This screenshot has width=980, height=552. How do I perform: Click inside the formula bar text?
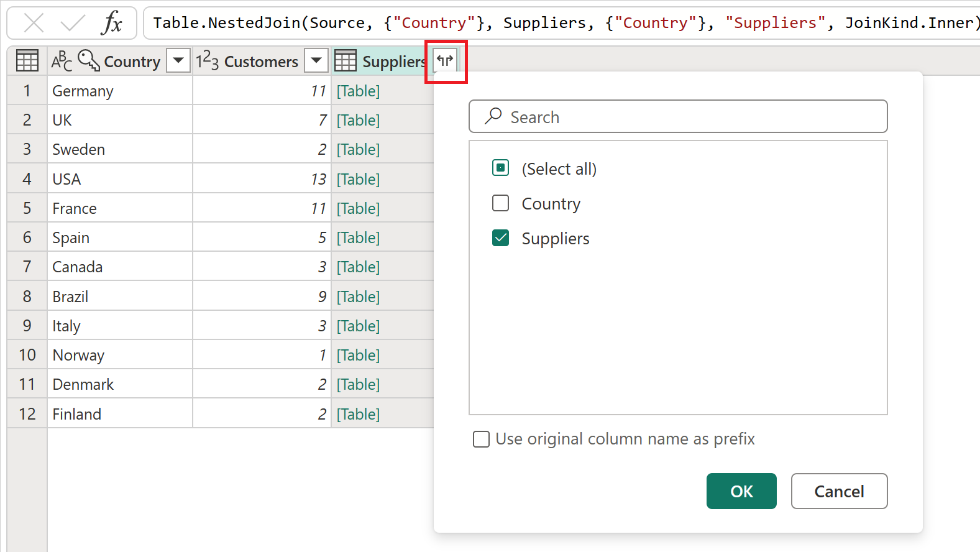pos(559,24)
